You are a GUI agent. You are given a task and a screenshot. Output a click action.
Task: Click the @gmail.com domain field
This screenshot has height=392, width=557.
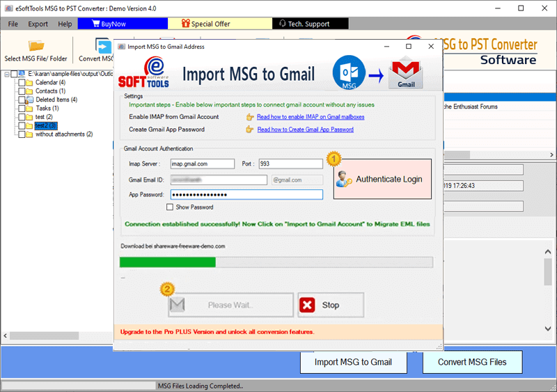pyautogui.click(x=297, y=180)
